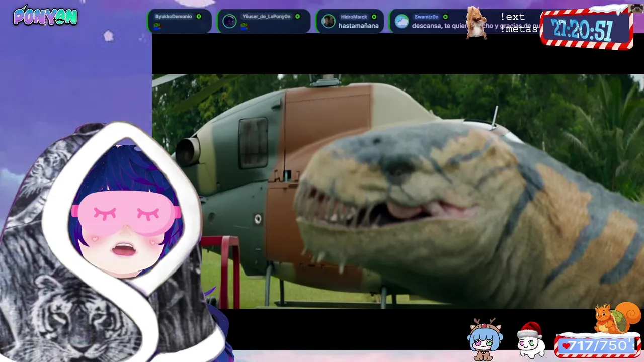
Task: Click the emote in ByakkoDemonio's message
Action: 157,26
